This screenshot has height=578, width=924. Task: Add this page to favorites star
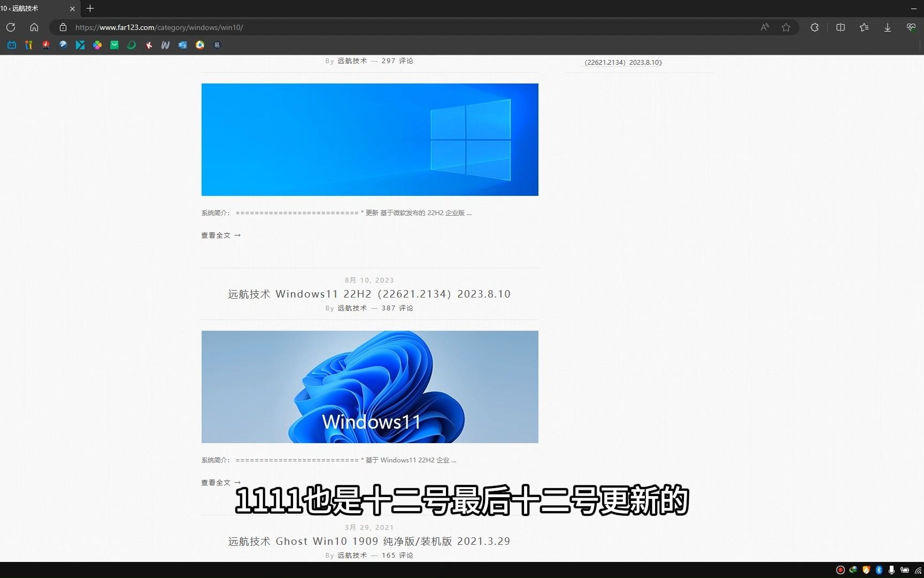point(786,27)
